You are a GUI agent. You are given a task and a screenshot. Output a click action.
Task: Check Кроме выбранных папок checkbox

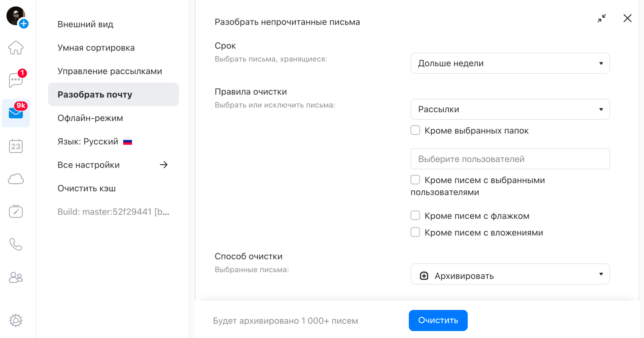click(x=415, y=130)
